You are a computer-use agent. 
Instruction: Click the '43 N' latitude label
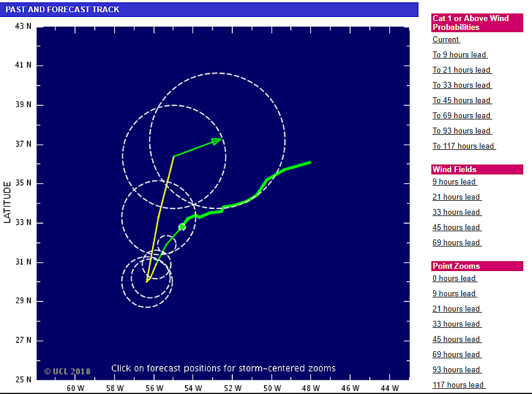pos(23,26)
